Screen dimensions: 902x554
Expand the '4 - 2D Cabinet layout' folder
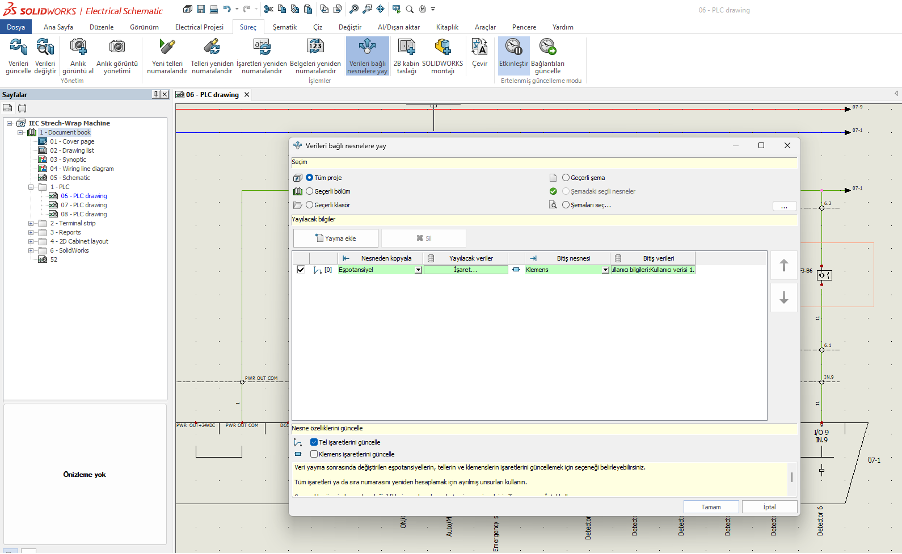coord(31,242)
